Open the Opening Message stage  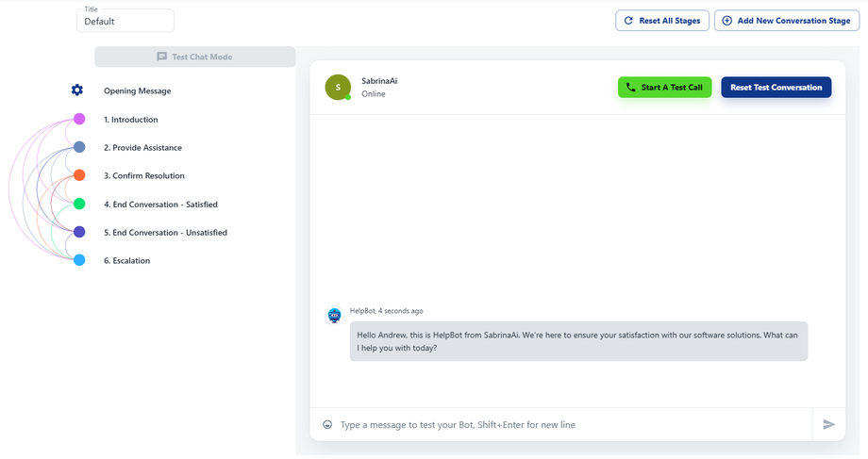pyautogui.click(x=137, y=91)
